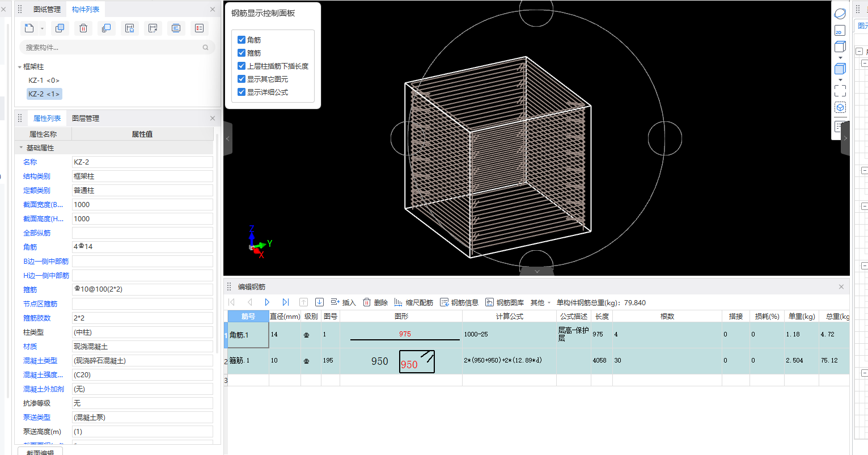Click the 柱类型 value (中柱) field

[x=142, y=332]
